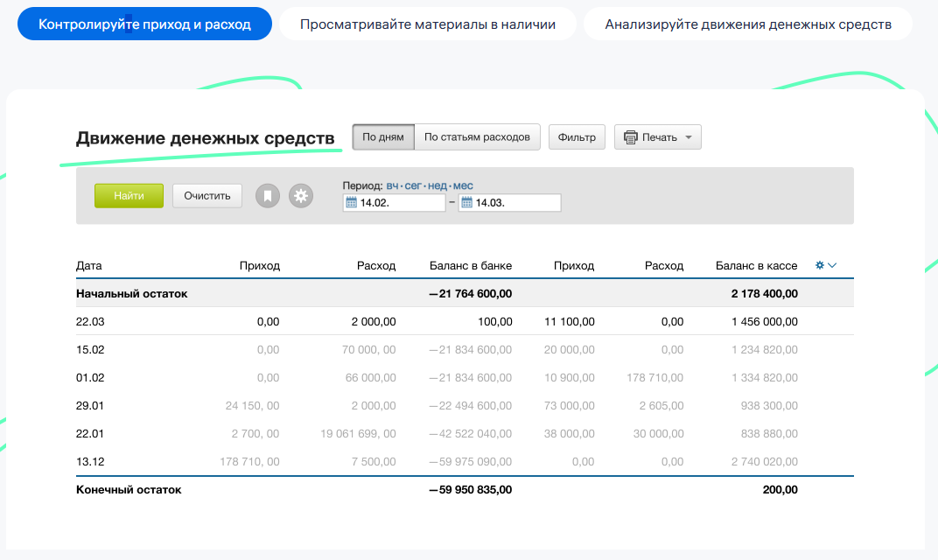
Task: Select tab Просматривайте материалы в наличии
Action: coord(428,24)
